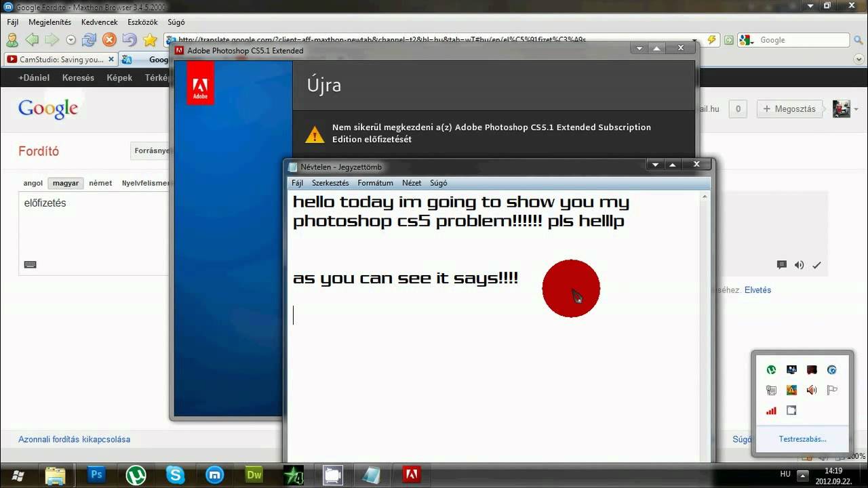Select angol as source language
The image size is (868, 488).
tap(33, 183)
